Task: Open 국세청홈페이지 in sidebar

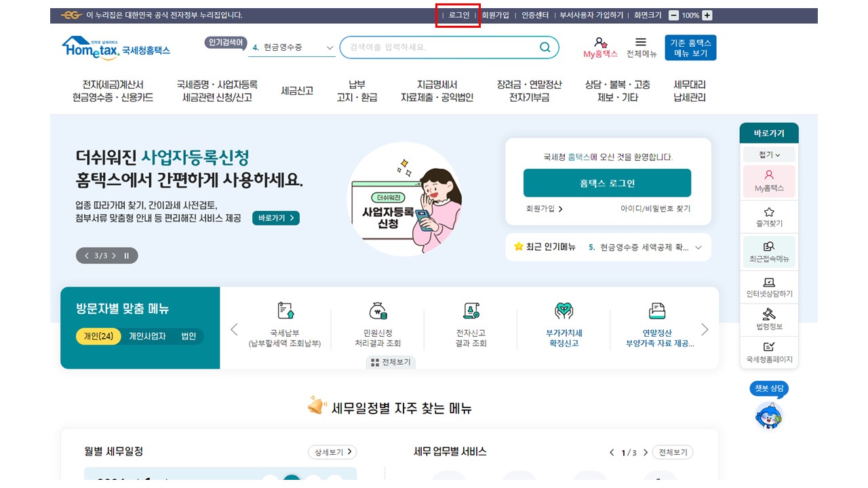Action: (769, 352)
